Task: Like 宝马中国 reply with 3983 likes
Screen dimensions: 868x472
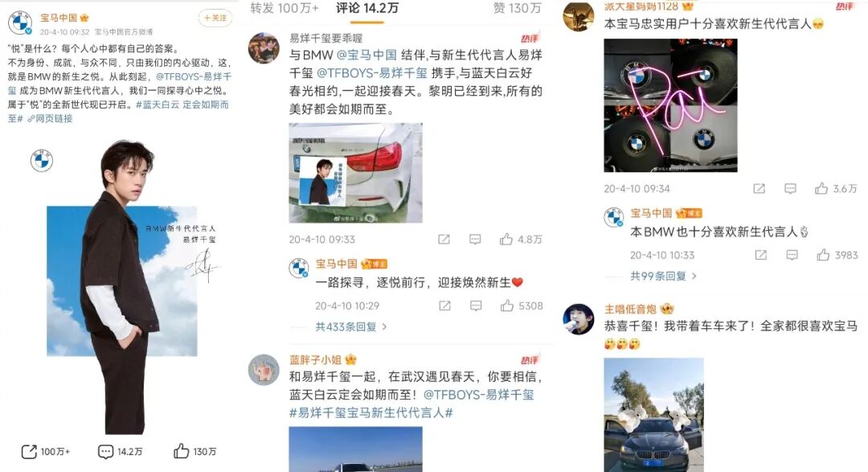Action: pos(823,255)
